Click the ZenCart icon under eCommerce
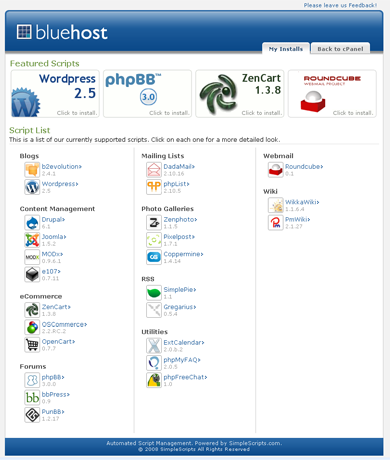Screen dimensions: 390x460 [32, 310]
